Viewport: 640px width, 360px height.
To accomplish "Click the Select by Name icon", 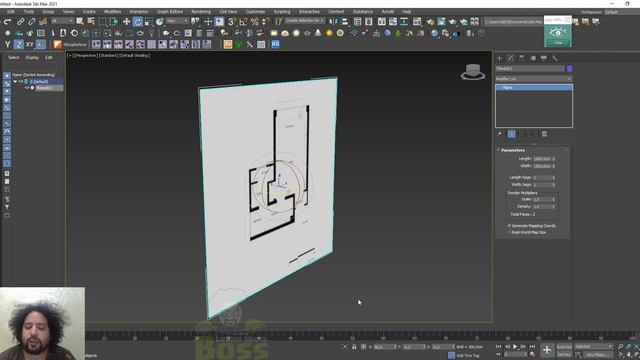I will tap(91, 22).
